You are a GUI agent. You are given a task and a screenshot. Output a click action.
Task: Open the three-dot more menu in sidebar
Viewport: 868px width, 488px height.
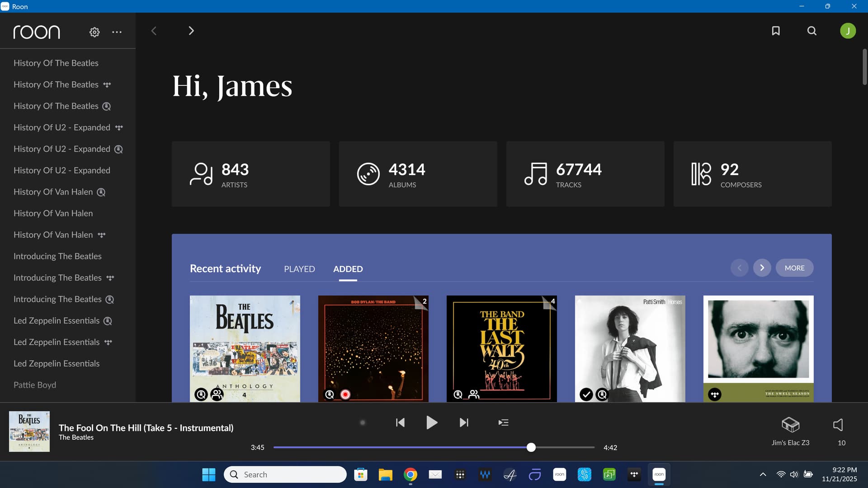pyautogui.click(x=117, y=32)
